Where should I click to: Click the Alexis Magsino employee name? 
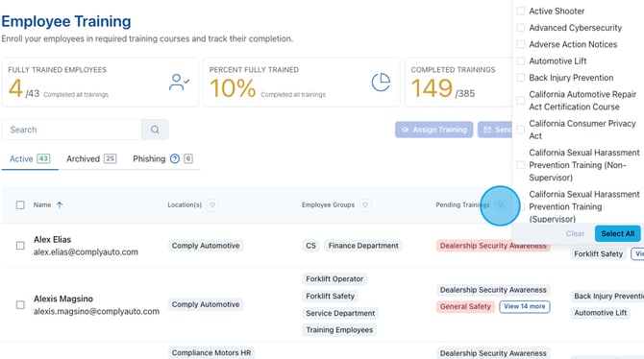pyautogui.click(x=63, y=299)
